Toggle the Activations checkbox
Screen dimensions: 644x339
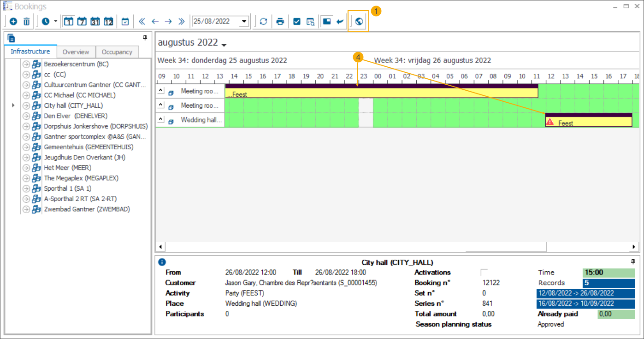point(484,272)
